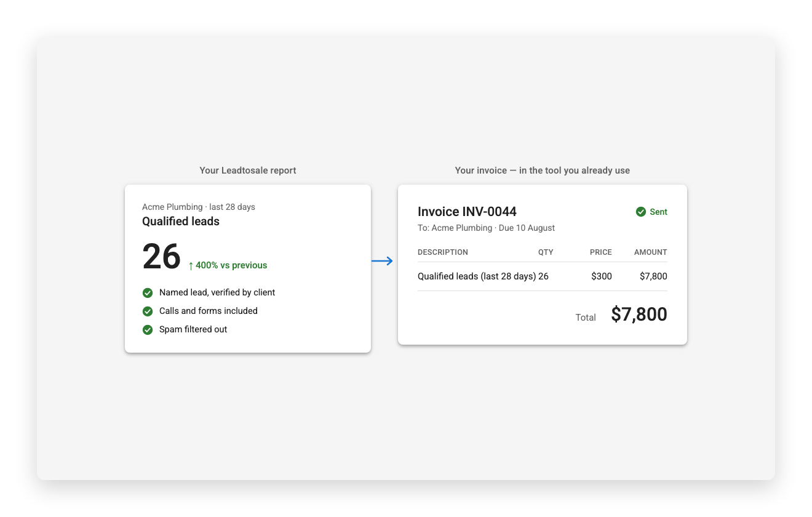This screenshot has width=812, height=517.
Task: Click the QTY column header
Action: click(546, 252)
